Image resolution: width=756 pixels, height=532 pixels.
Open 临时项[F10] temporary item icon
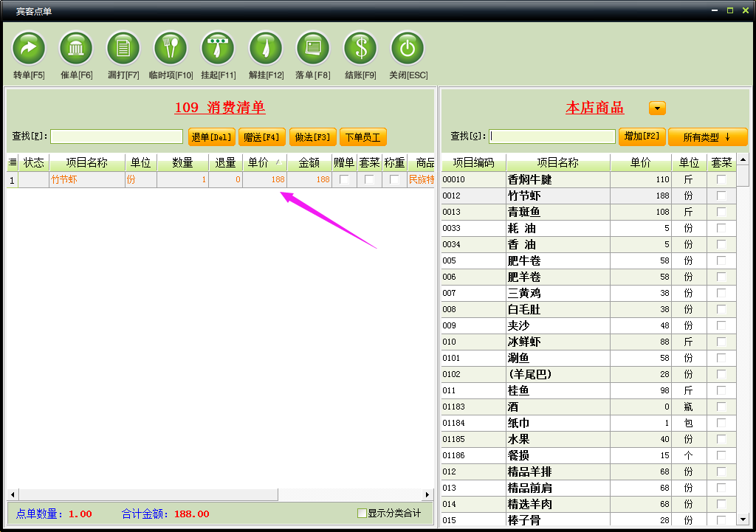click(x=171, y=48)
